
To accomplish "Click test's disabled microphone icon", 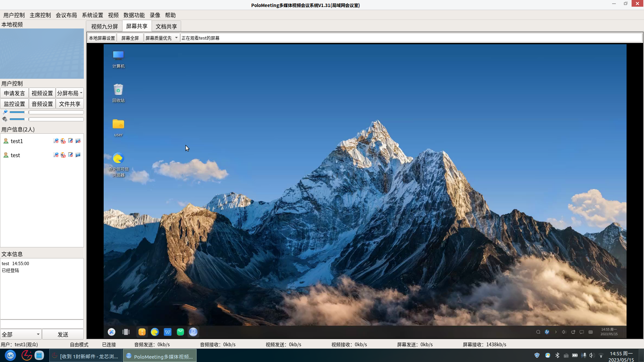I will [56, 155].
